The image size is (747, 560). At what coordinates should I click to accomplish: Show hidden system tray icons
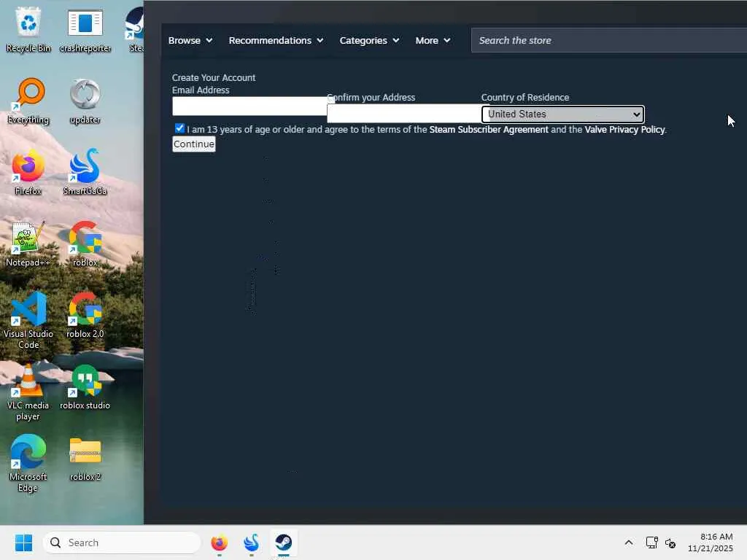coord(628,542)
